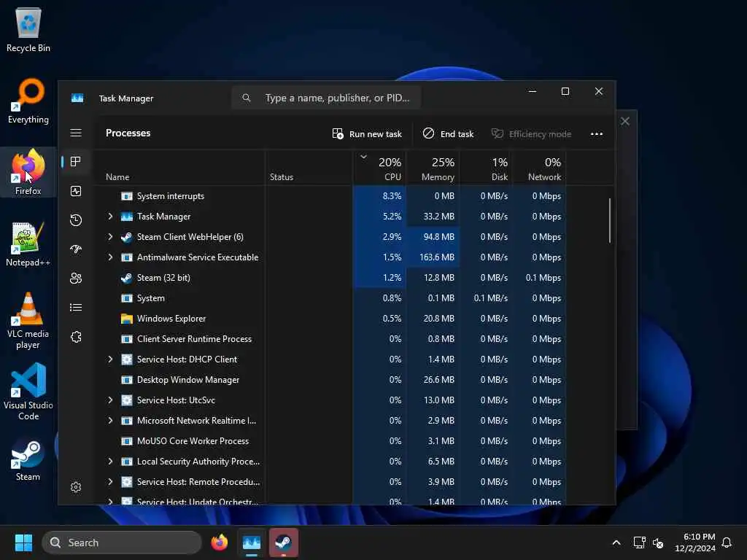The height and width of the screenshot is (560, 747).
Task: Click the Task Manager app icon in title bar
Action: [x=77, y=98]
